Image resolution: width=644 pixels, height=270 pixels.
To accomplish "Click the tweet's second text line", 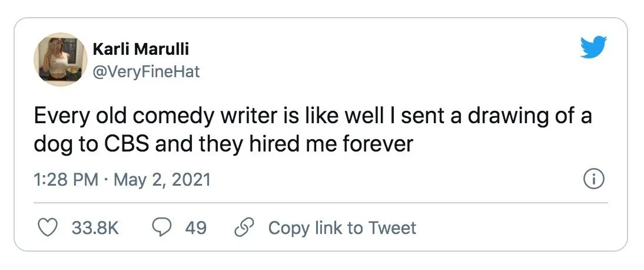I will 223,144.
